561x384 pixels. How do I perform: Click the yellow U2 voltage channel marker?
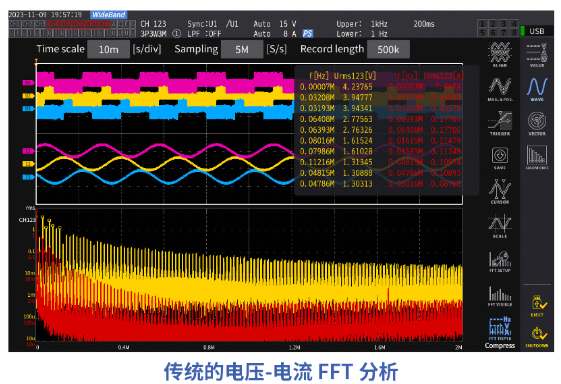click(x=28, y=96)
